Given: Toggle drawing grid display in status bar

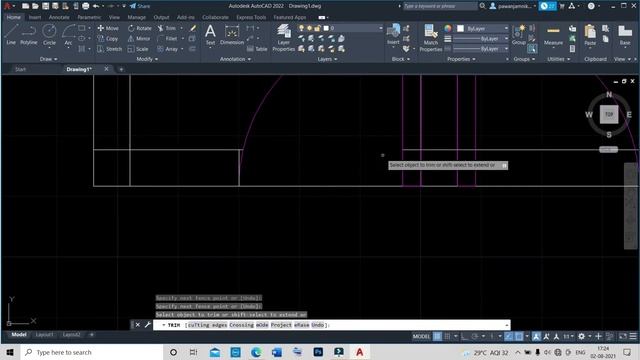Looking at the screenshot, I should point(437,336).
